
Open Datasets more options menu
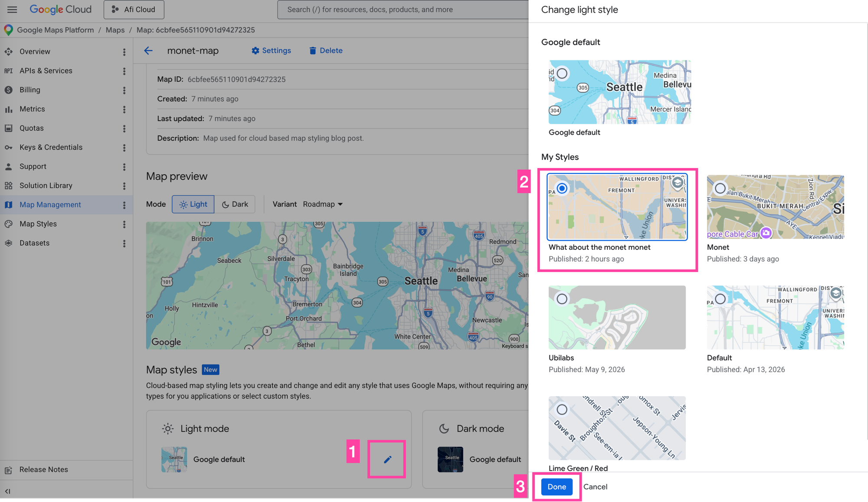(x=124, y=243)
